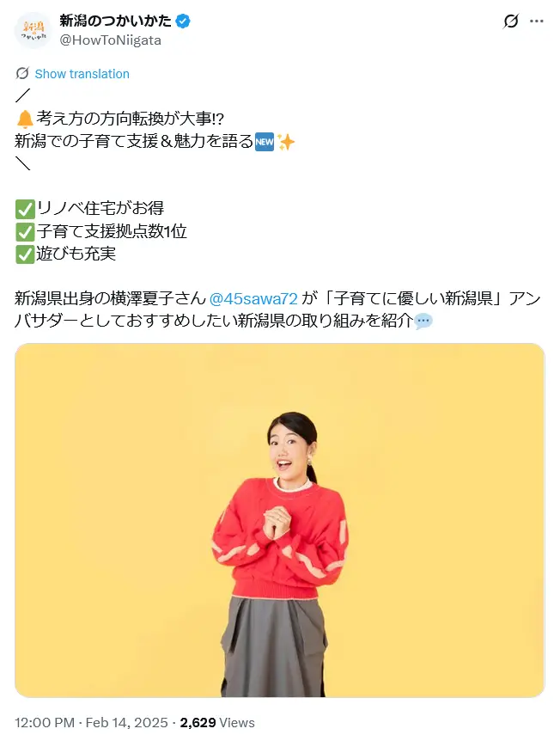Open the three-dot more options menu
This screenshot has width=560, height=741.
tap(537, 21)
